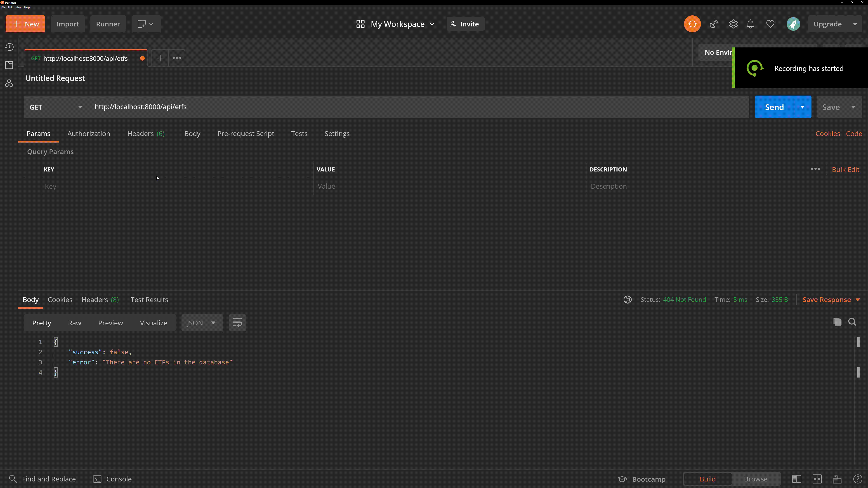This screenshot has height=488, width=868.
Task: Switch to the Authorization tab
Action: point(89,134)
